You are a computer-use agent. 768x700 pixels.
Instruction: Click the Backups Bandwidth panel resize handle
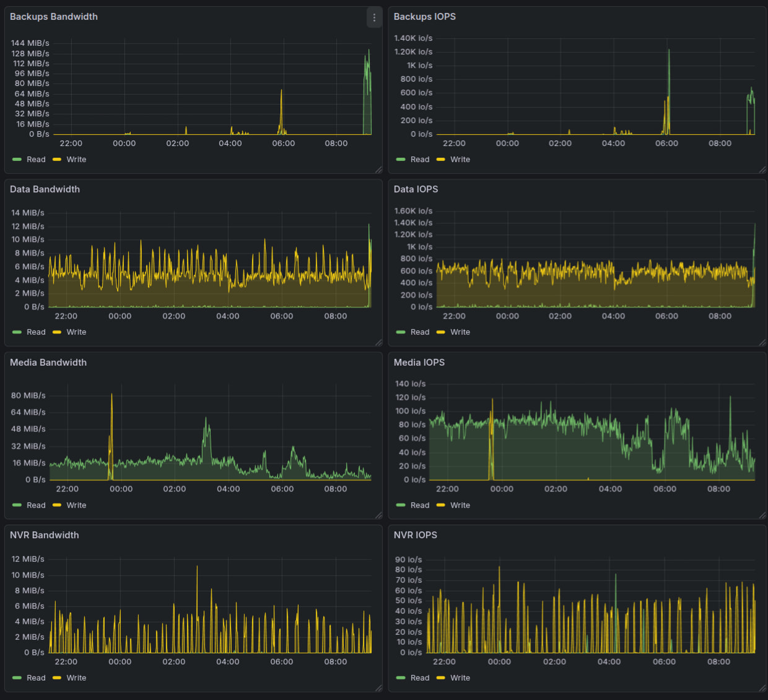click(x=378, y=170)
